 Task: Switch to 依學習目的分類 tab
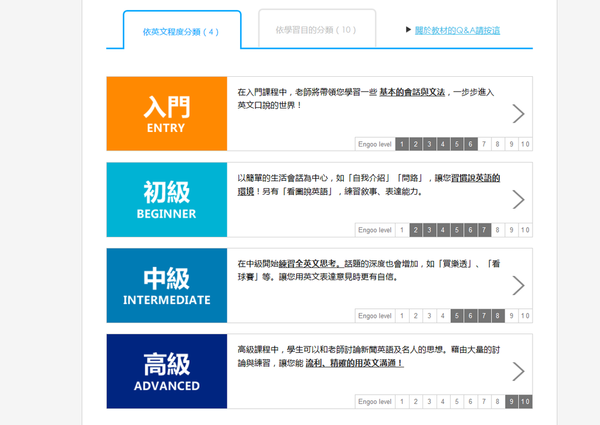(316, 30)
